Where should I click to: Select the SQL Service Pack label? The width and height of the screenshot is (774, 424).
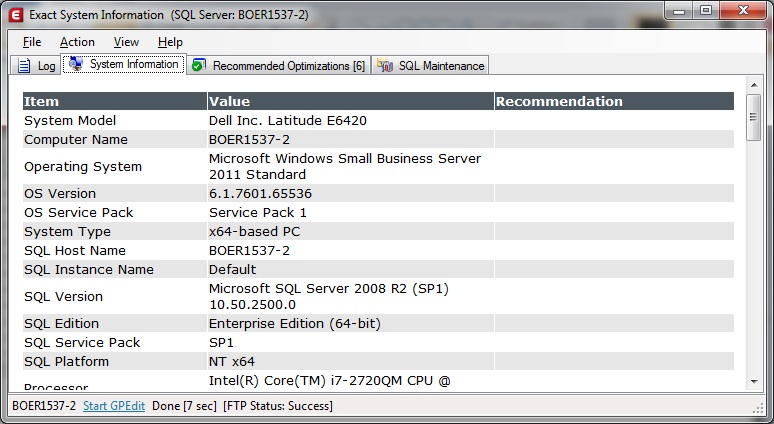[x=82, y=342]
